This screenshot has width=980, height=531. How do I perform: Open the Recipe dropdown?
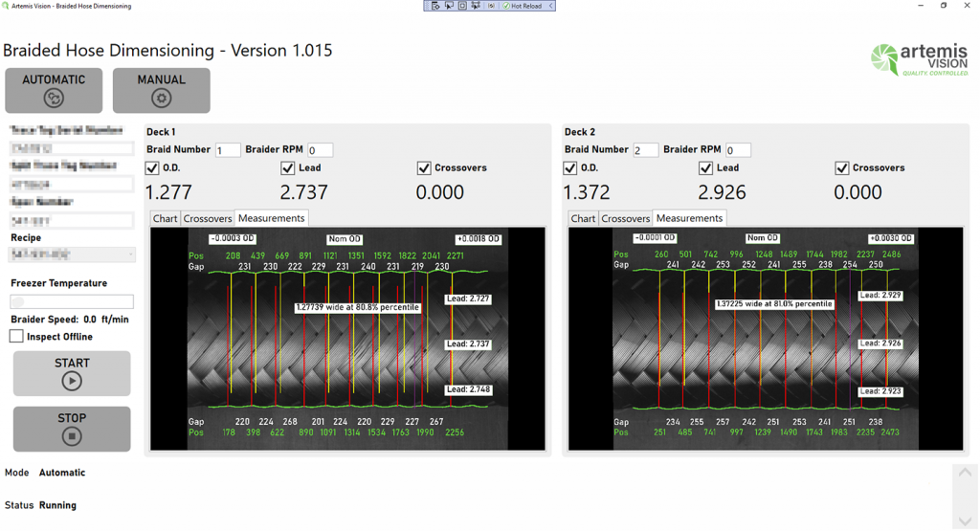click(x=72, y=254)
